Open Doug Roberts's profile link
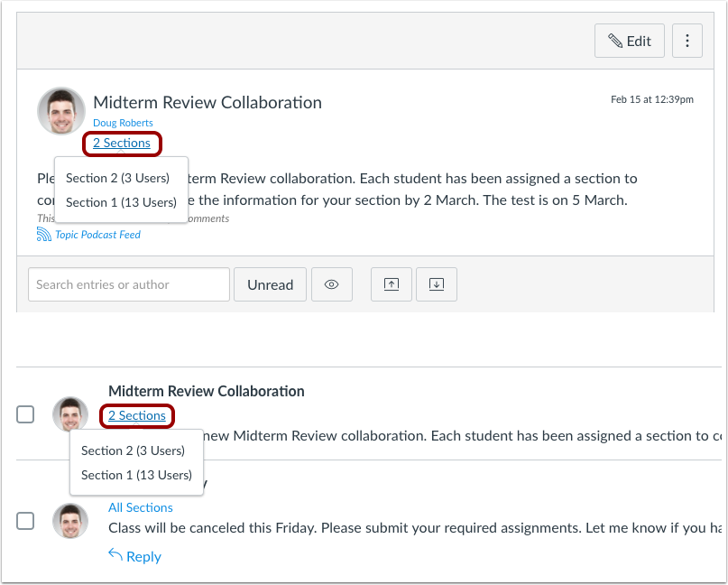728x585 pixels. [122, 123]
